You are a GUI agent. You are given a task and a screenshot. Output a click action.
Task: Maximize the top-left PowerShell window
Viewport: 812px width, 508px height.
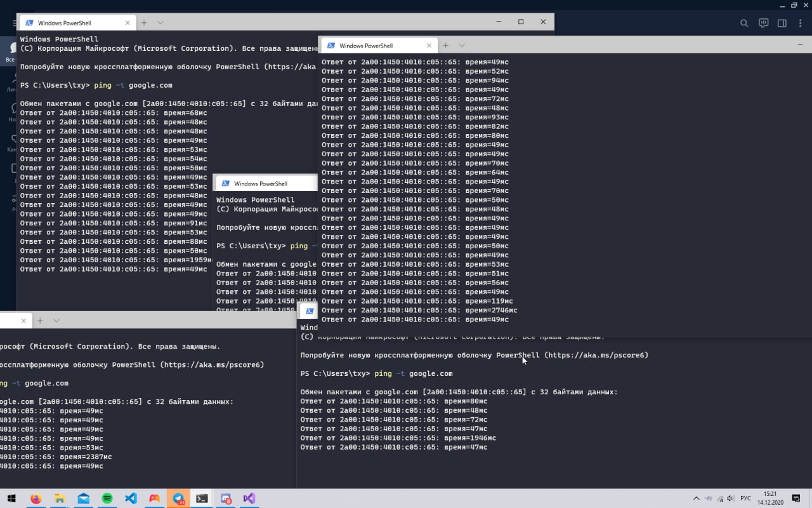pyautogui.click(x=521, y=22)
